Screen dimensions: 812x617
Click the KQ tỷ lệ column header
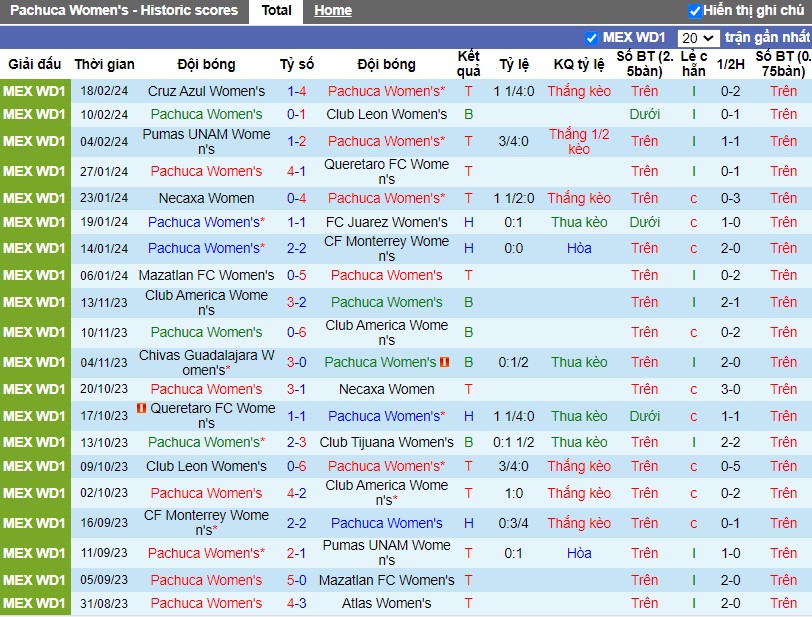click(579, 64)
